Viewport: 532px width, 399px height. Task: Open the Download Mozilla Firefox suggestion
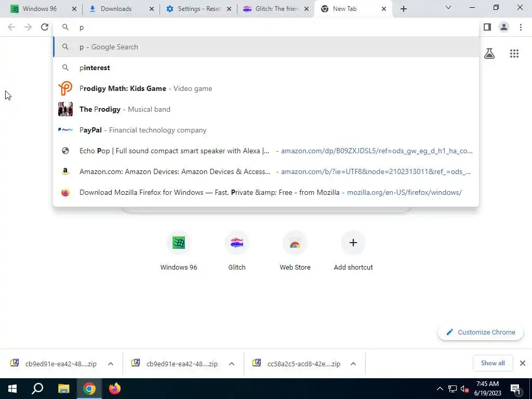(x=266, y=192)
